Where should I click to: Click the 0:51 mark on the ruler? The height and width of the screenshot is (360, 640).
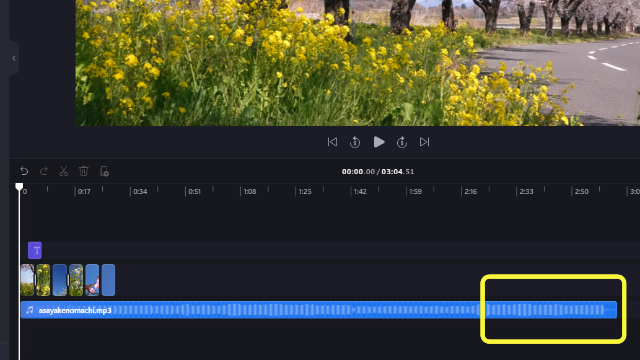(x=194, y=191)
